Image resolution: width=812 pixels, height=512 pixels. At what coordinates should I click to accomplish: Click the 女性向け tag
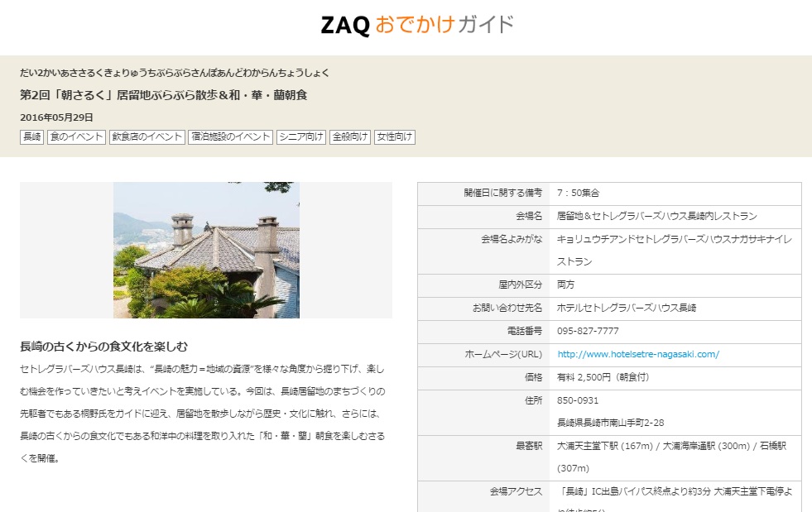point(395,137)
